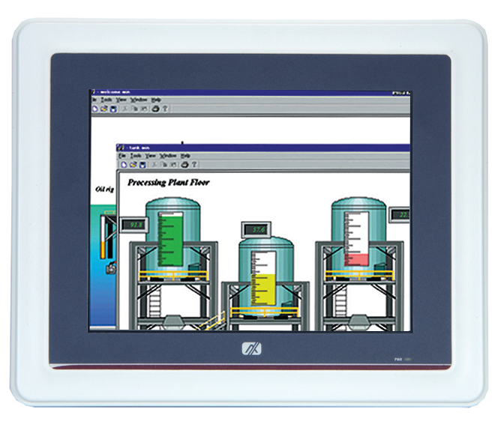Click the Save disk icon in welcome window toolbar
Viewport: 504px width, 430px height.
tap(112, 109)
